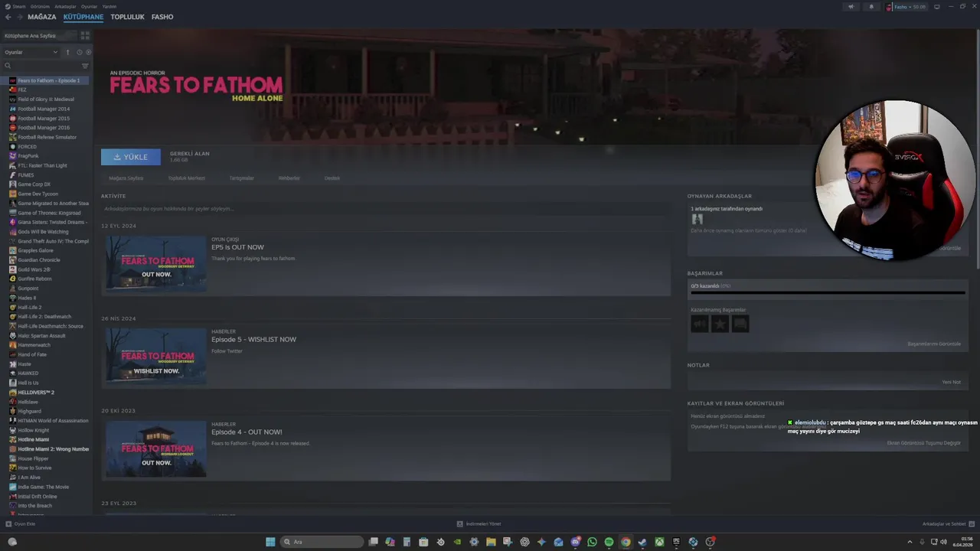Switch to Big Picture mode icon
The height and width of the screenshot is (551, 980).
click(x=937, y=7)
